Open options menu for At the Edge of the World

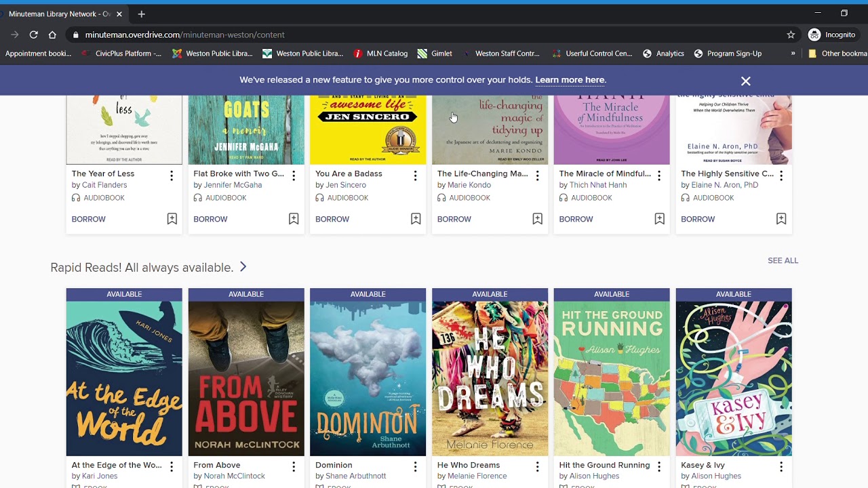[x=172, y=467]
